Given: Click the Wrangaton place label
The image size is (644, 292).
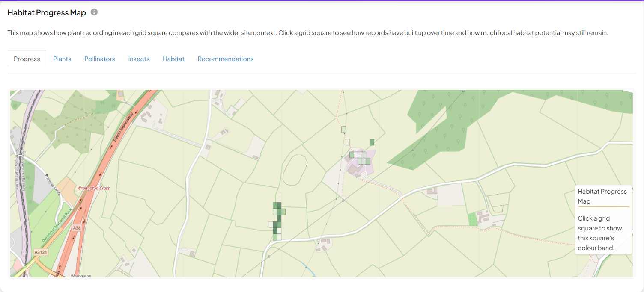Looking at the screenshot, I should (x=81, y=276).
